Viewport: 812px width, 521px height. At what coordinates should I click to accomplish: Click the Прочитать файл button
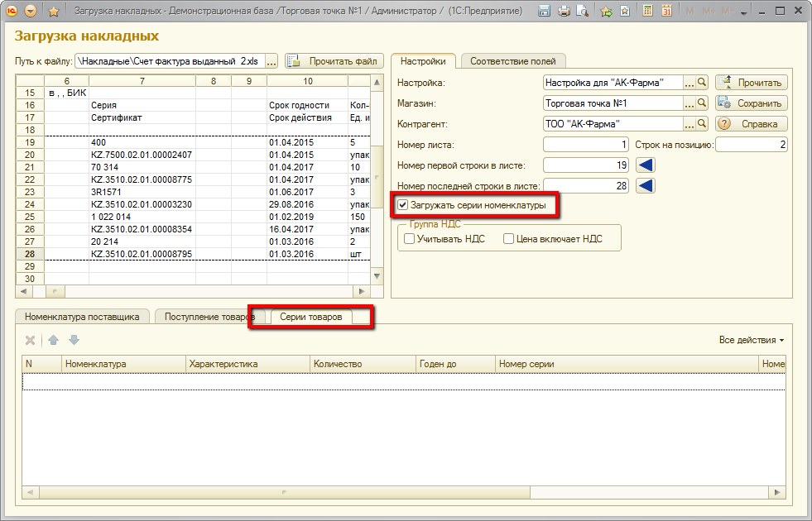(x=334, y=61)
